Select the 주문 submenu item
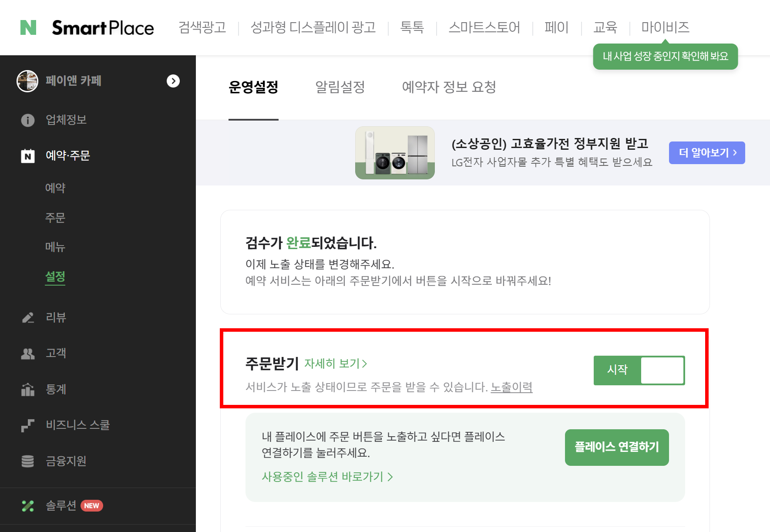 (55, 218)
